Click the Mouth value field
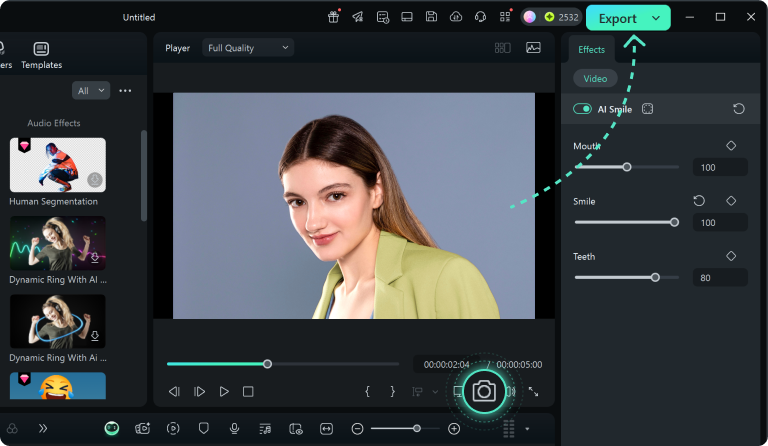768x446 pixels. pos(720,167)
